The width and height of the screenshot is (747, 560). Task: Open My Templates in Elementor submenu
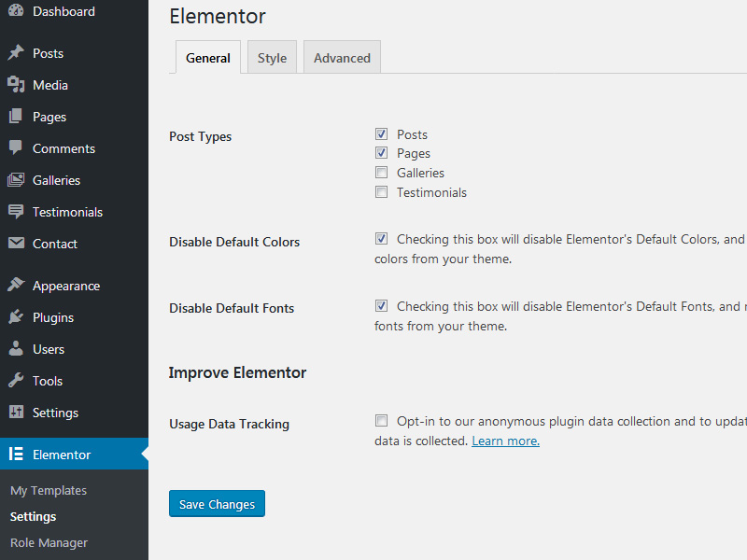click(49, 490)
